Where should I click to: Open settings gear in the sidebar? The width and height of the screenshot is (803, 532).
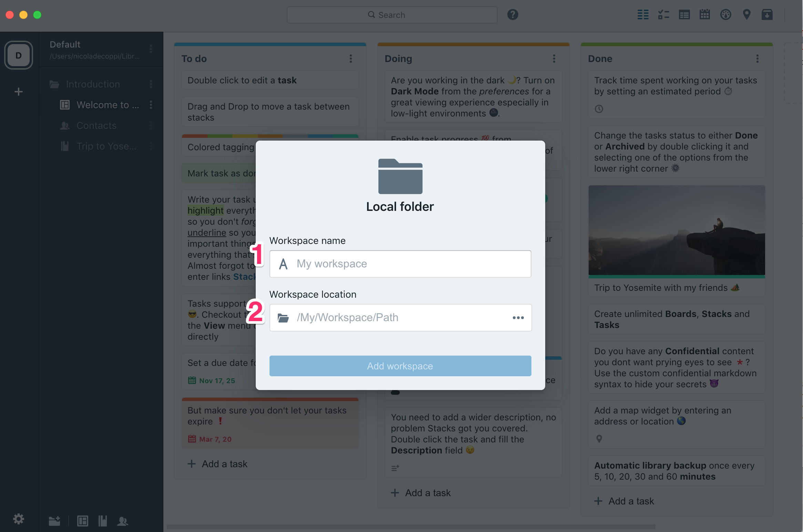19,519
